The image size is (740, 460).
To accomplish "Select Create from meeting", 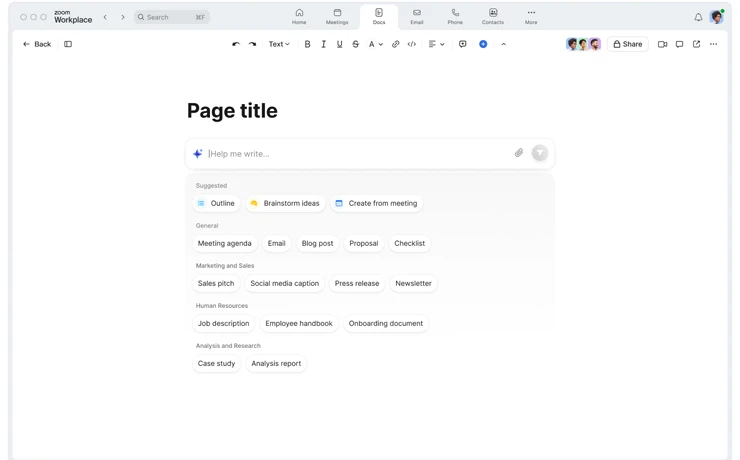I will pos(376,203).
